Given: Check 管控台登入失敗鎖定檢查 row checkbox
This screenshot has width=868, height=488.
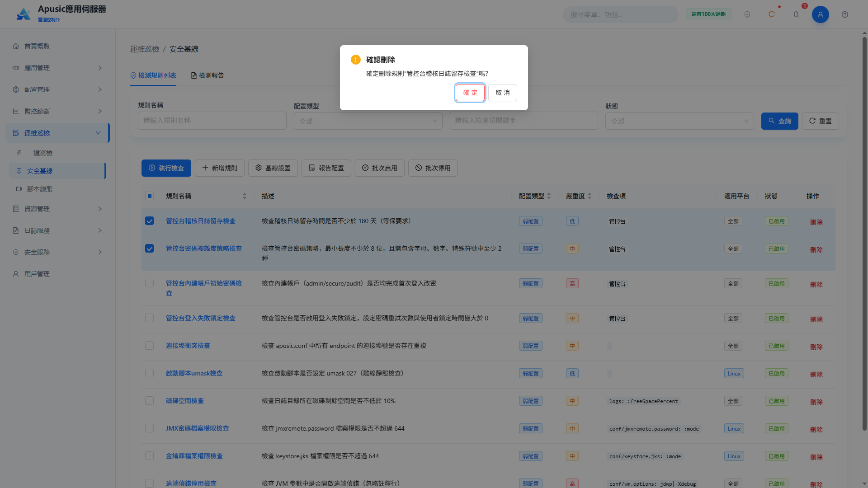Looking at the screenshot, I should tap(150, 318).
